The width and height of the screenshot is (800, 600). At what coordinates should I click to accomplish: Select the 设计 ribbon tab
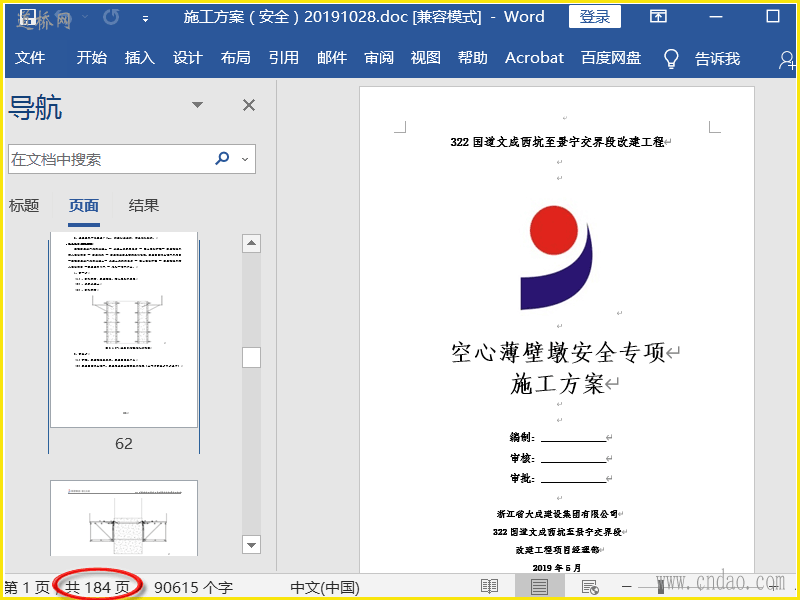coord(188,58)
